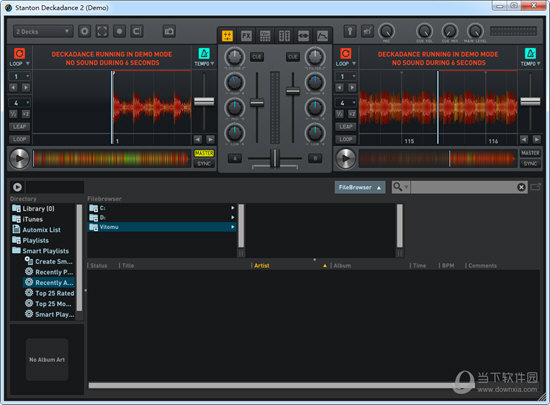Toggle LEAP on the left deck
Viewport: 550px width, 405px height.
pyautogui.click(x=20, y=127)
